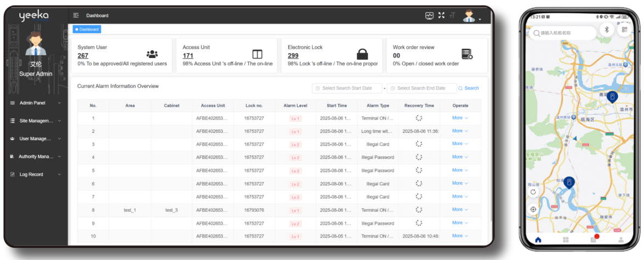The width and height of the screenshot is (644, 260).
Task: Tap the cabinet name search box on phone
Action: point(563,33)
